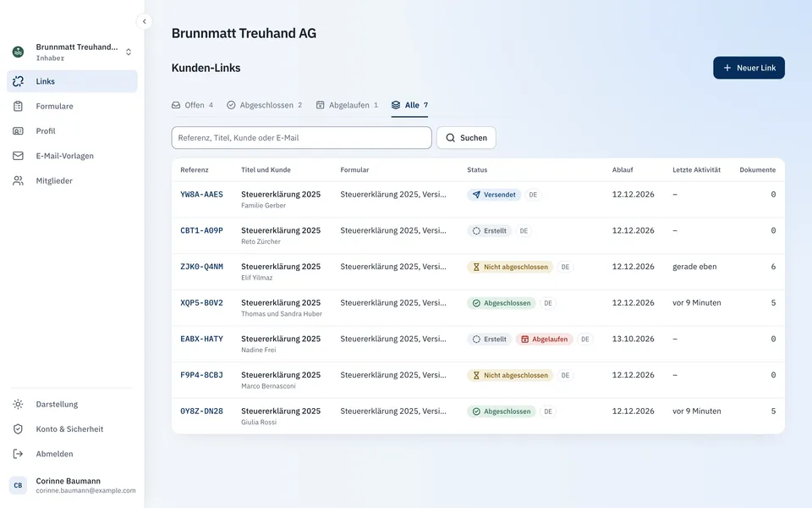812x508 pixels.
Task: Focus the Referenz, Titel, Kunde search field
Action: (x=301, y=138)
